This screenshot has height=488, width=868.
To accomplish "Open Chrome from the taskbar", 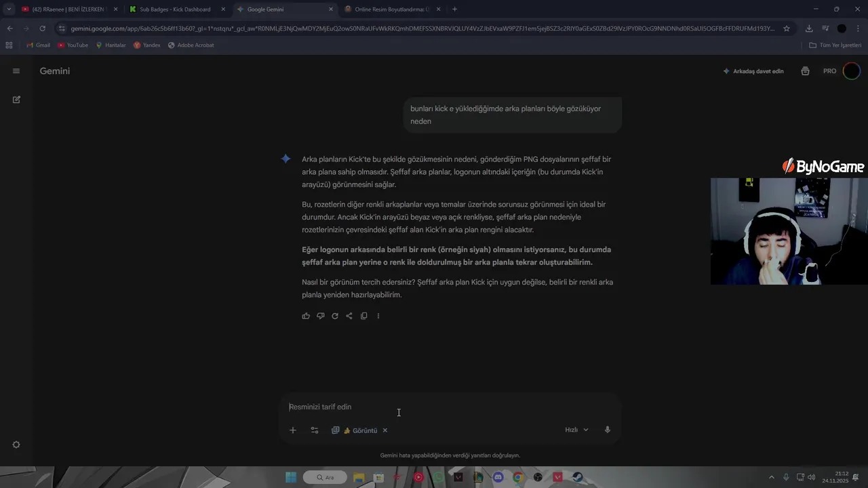I will (518, 477).
